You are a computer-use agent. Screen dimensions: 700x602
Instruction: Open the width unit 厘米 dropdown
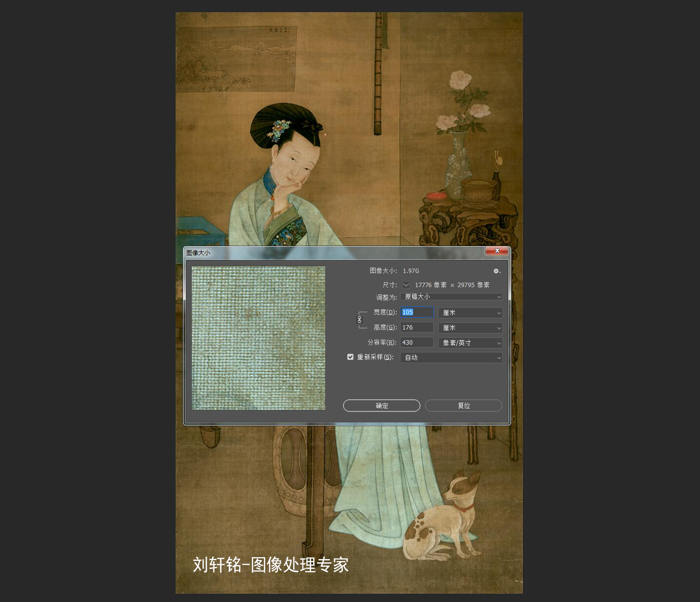pos(470,312)
